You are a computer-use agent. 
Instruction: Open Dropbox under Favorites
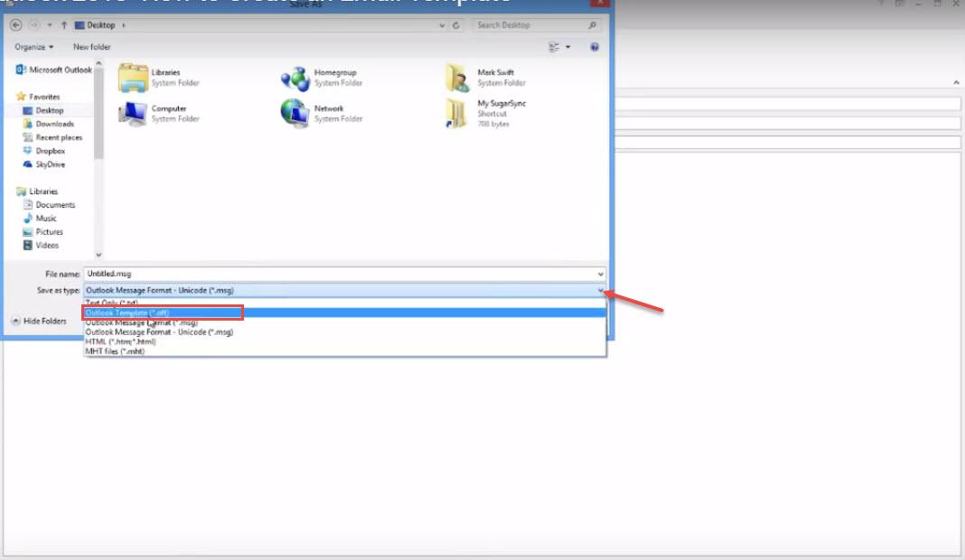click(x=50, y=151)
